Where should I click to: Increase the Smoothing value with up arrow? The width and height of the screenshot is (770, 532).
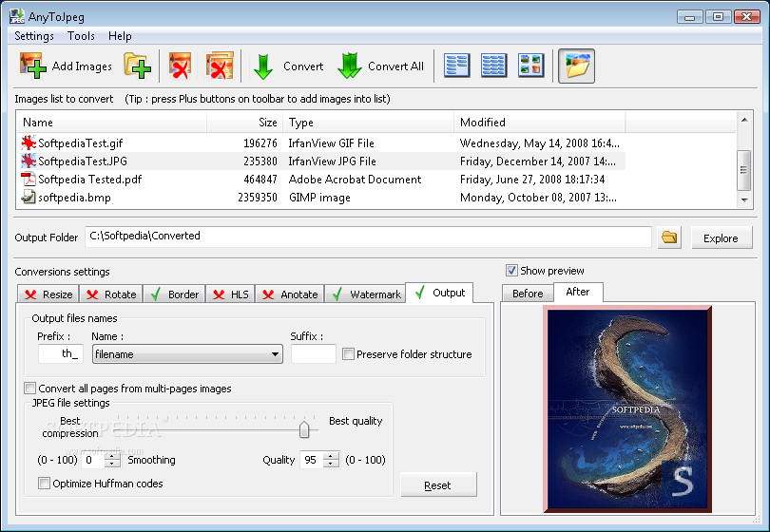coord(112,455)
